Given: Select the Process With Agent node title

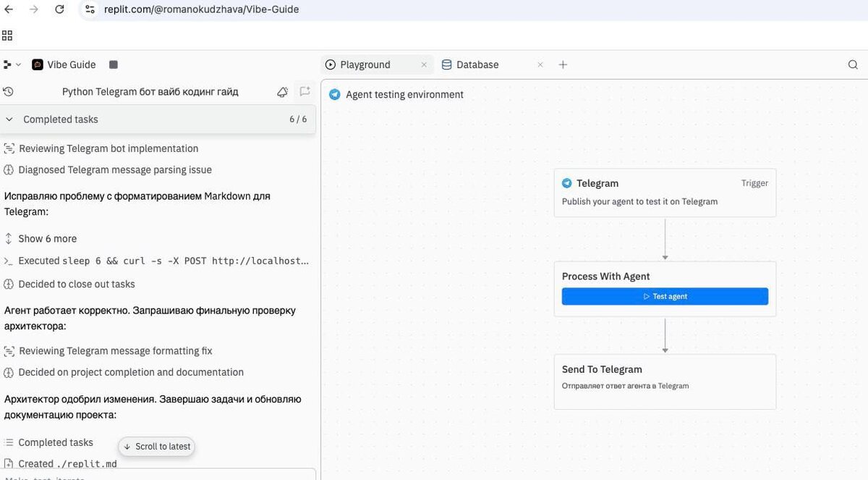Looking at the screenshot, I should click(606, 277).
